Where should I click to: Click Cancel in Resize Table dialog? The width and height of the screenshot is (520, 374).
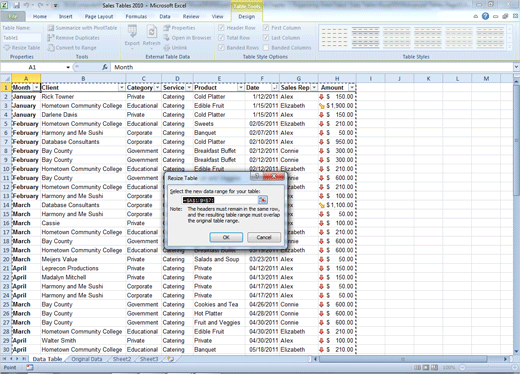[264, 237]
